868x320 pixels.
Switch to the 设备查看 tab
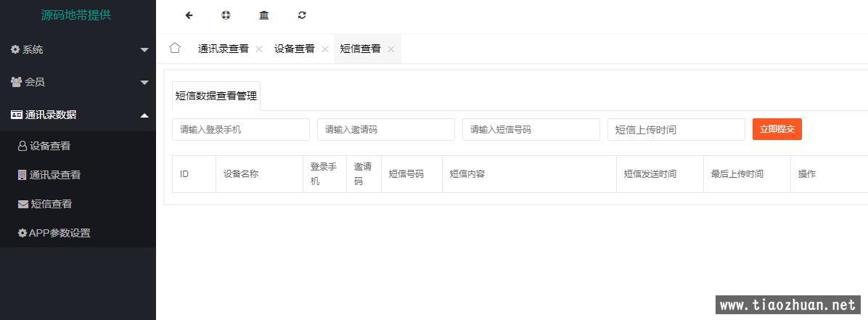coord(295,49)
